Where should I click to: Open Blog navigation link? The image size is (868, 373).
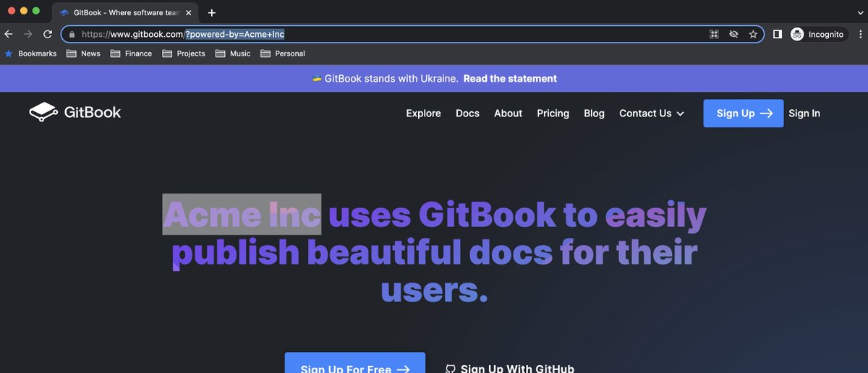coord(594,113)
